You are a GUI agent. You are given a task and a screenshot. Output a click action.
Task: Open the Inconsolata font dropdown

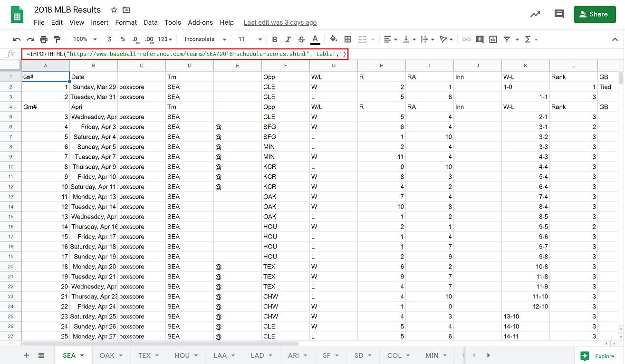click(x=205, y=39)
